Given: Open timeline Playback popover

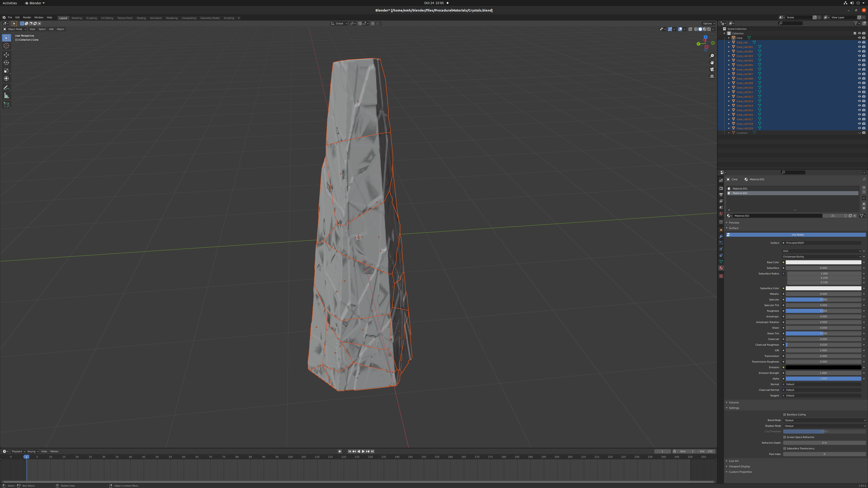Looking at the screenshot, I should 18,451.
